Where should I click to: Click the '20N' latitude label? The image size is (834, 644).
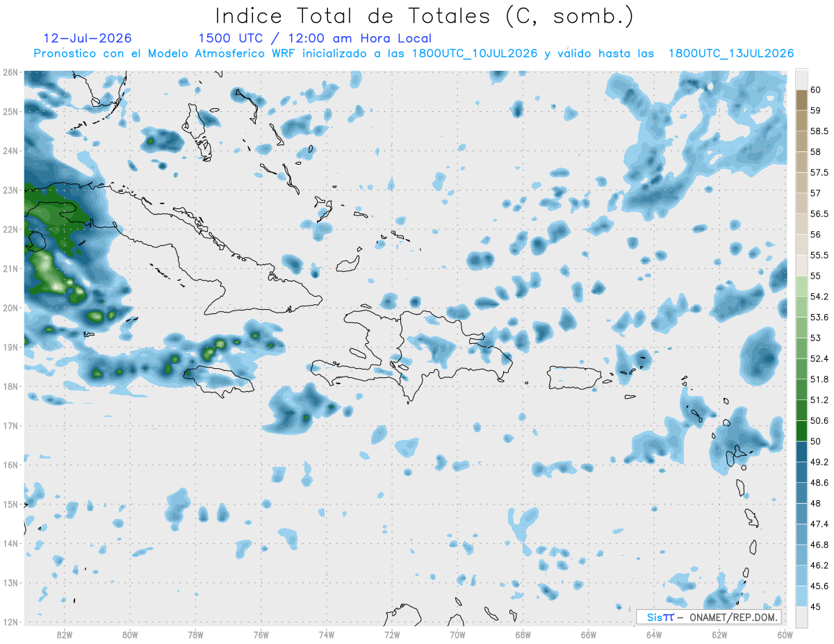10,308
